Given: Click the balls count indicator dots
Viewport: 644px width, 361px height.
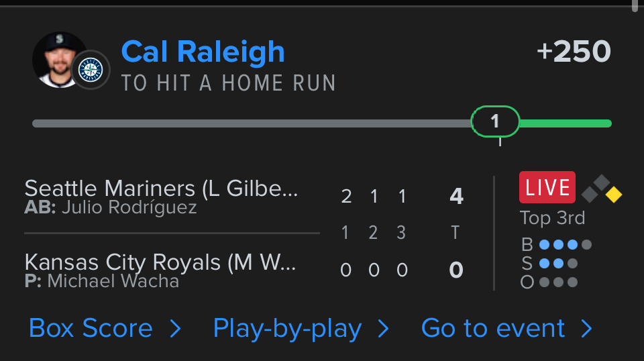Looking at the screenshot, I should [x=565, y=245].
